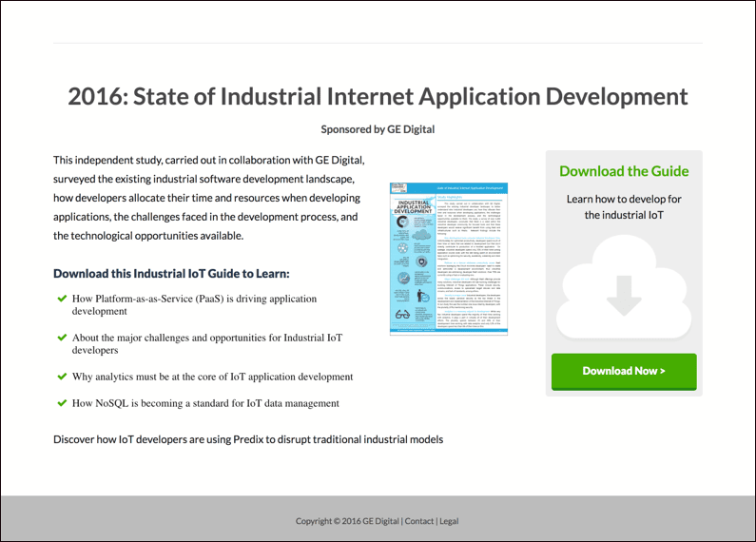Click the checkmark beside major challenges bullet

click(x=62, y=338)
